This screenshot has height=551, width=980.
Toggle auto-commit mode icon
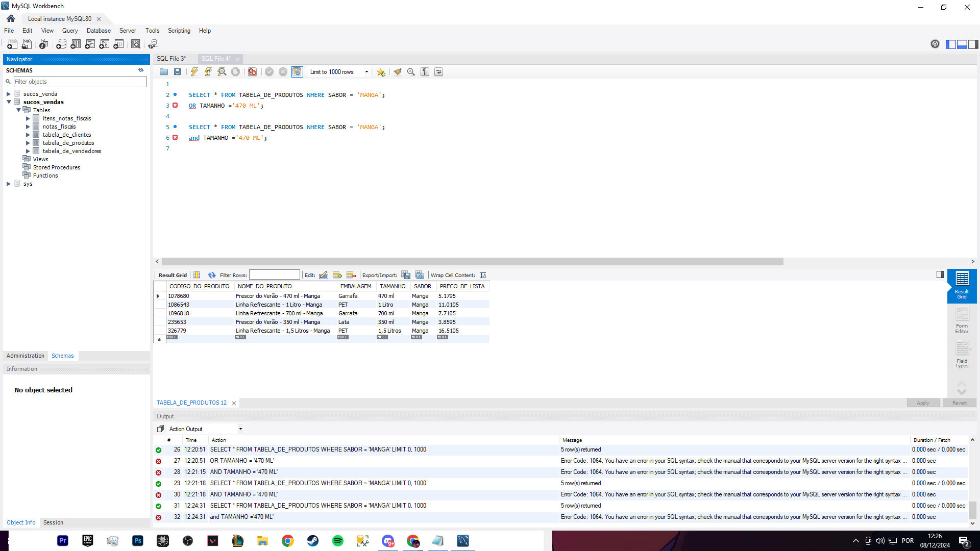click(297, 72)
